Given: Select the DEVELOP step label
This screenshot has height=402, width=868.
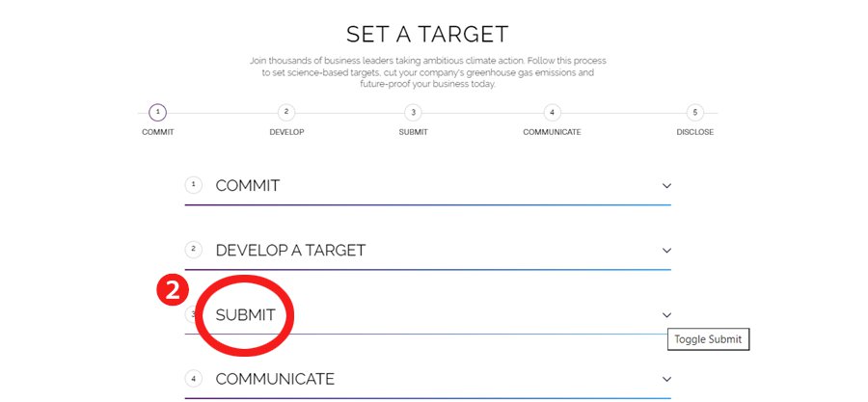Looking at the screenshot, I should (x=286, y=132).
